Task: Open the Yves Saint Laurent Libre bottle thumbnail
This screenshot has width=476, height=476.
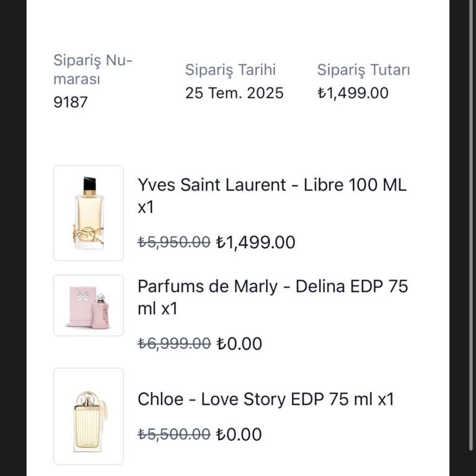Action: pos(89,213)
